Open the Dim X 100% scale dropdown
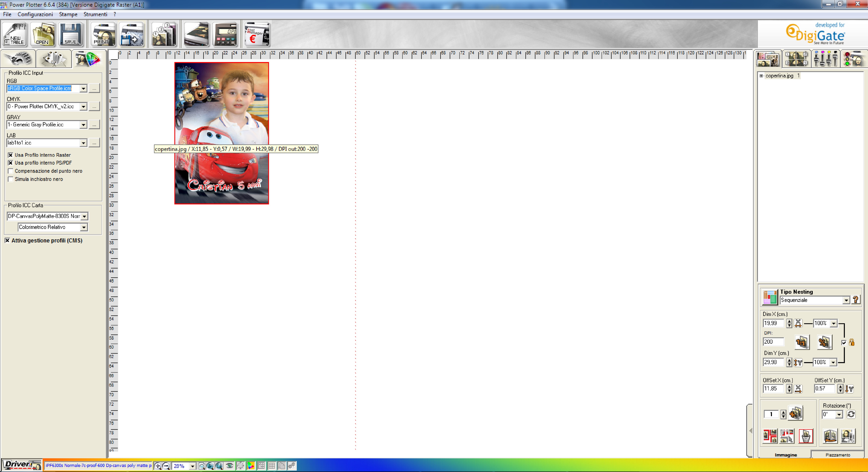This screenshot has height=472, width=868. click(833, 323)
